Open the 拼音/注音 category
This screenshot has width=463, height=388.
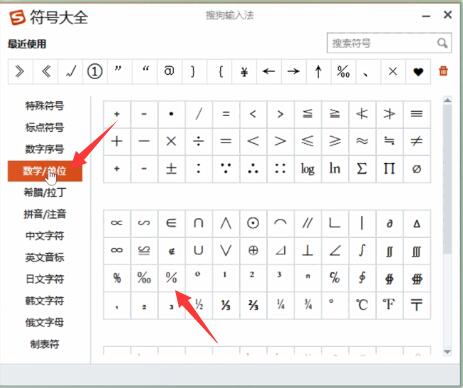pos(45,214)
